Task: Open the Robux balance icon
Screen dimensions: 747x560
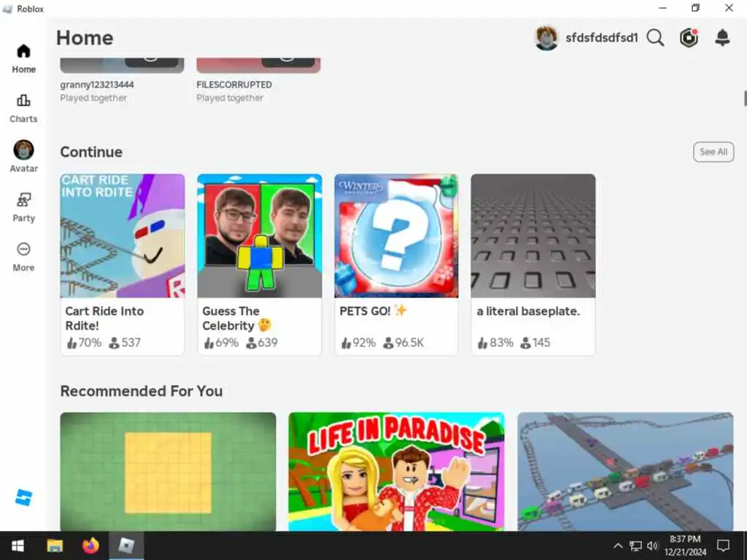Action: pos(689,38)
